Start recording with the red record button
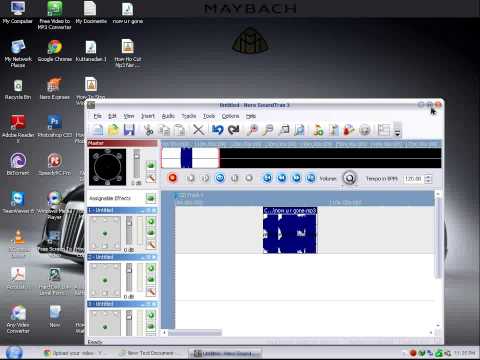Viewport: 480px width, 360px height. (172, 178)
